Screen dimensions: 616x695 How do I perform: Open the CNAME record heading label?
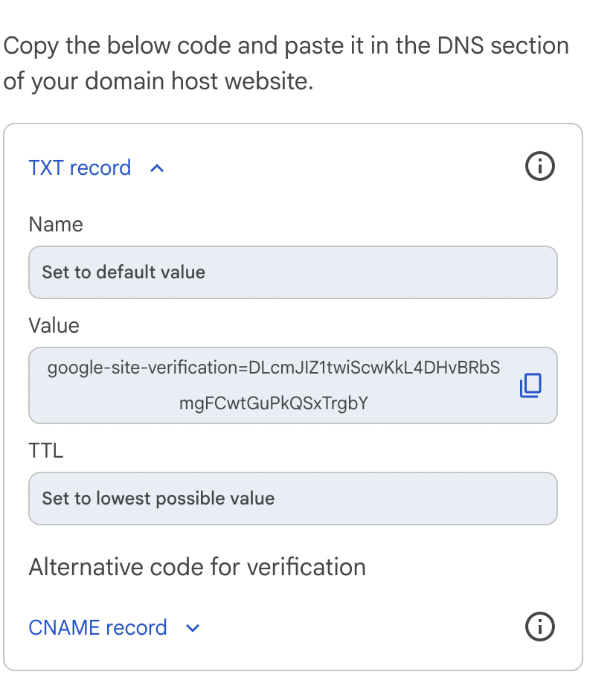click(x=97, y=627)
